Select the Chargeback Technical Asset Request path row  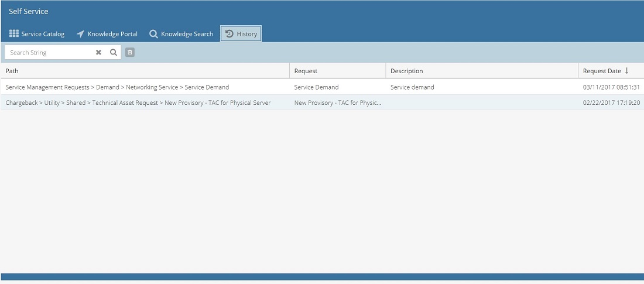138,102
